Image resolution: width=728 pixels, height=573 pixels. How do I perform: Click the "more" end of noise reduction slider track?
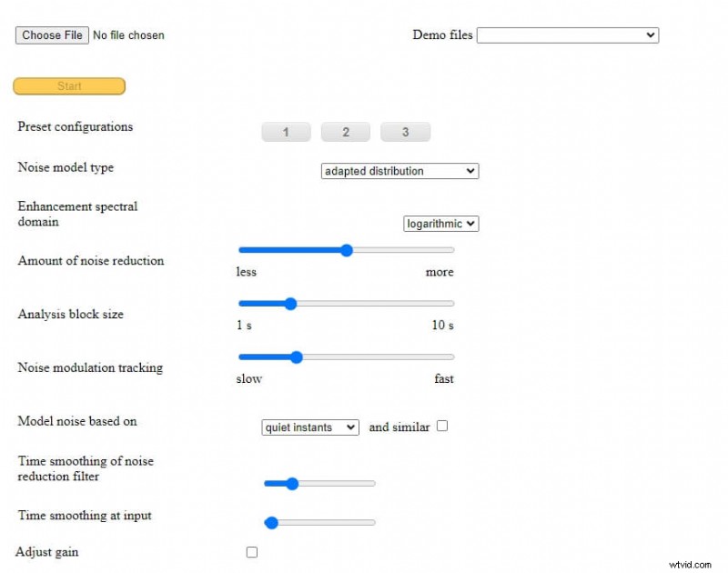(x=450, y=250)
